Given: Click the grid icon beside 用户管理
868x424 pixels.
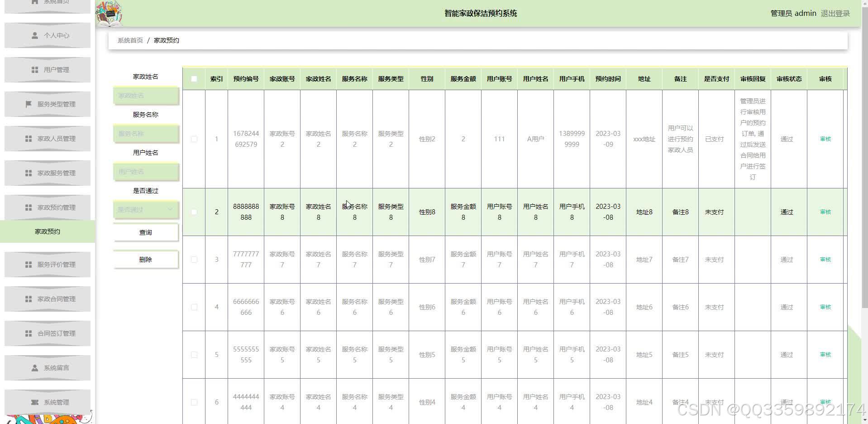Looking at the screenshot, I should [35, 70].
